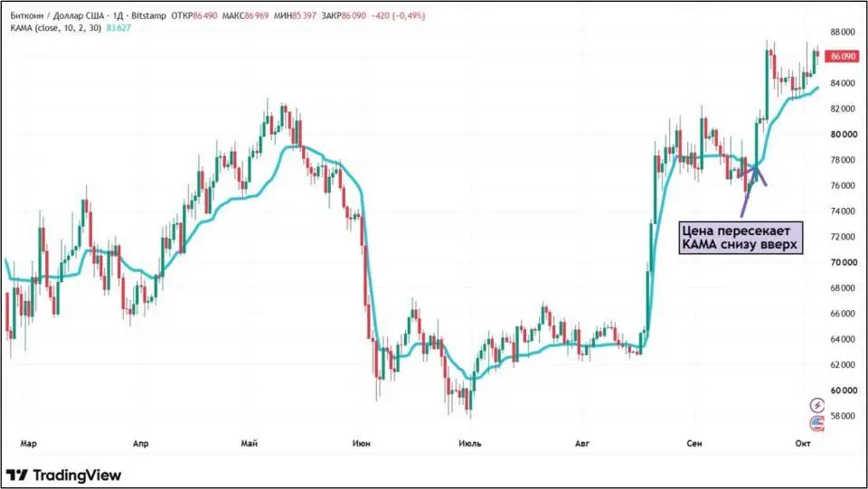Click the US flag event icon
Screen dimensions: 868x489
click(817, 424)
